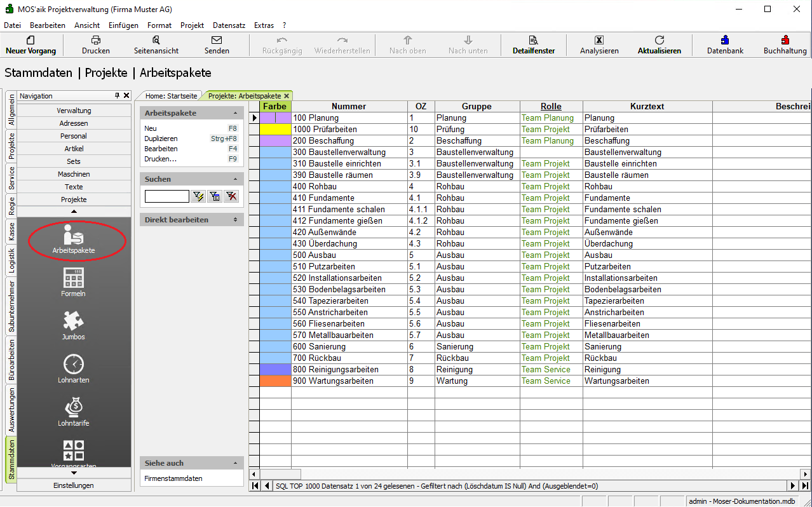Click orange color cell of 900 Wartungsarbeiten

pyautogui.click(x=275, y=381)
